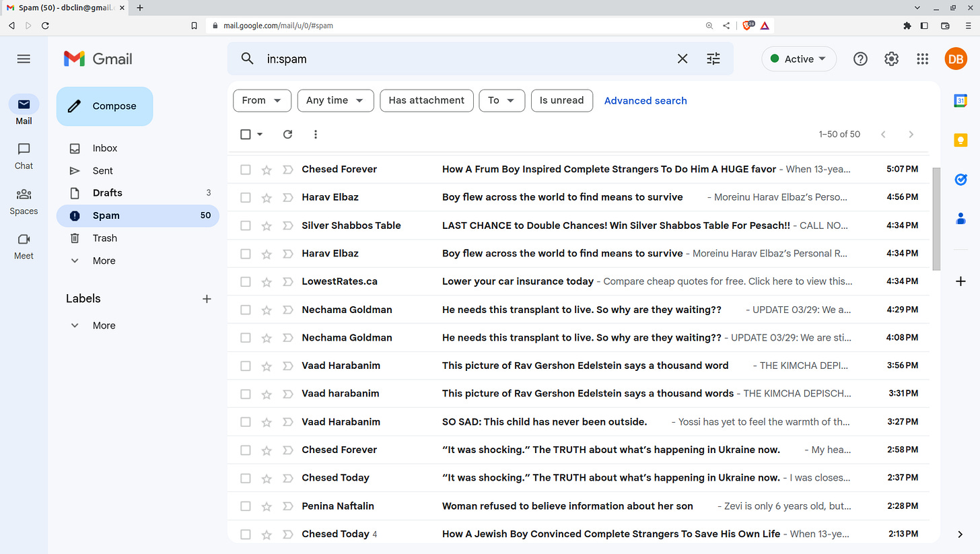Open Google Keep in side panel

(x=960, y=140)
